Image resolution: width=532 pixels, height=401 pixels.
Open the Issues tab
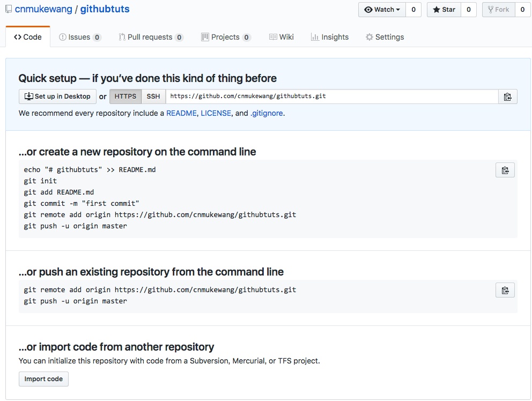79,37
